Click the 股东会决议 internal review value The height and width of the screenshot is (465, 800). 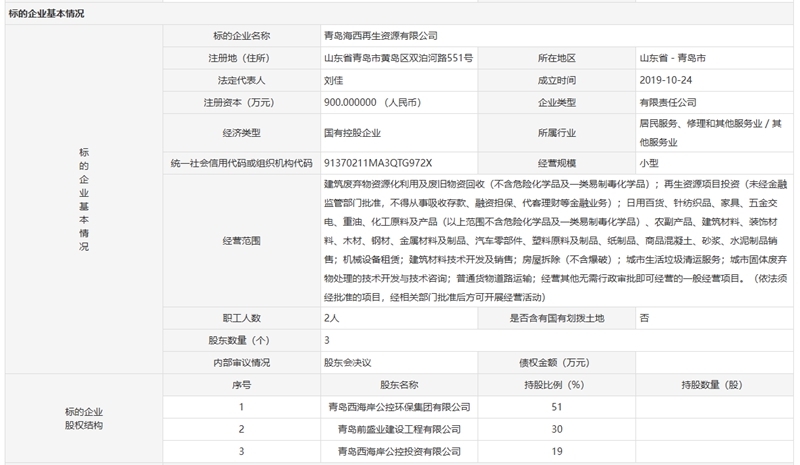click(346, 361)
